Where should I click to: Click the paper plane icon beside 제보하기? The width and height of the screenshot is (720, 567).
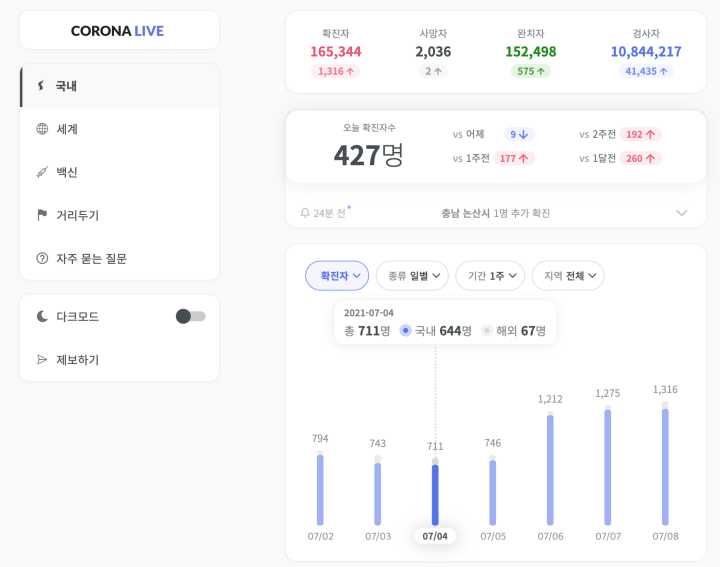click(42, 359)
